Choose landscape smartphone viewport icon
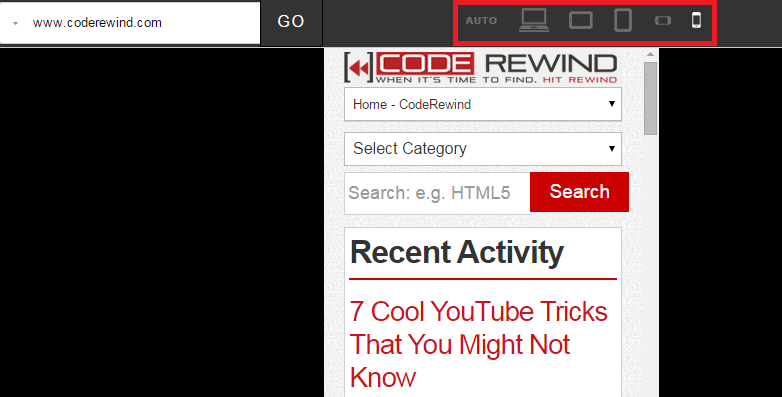The height and width of the screenshot is (397, 782). coord(663,20)
